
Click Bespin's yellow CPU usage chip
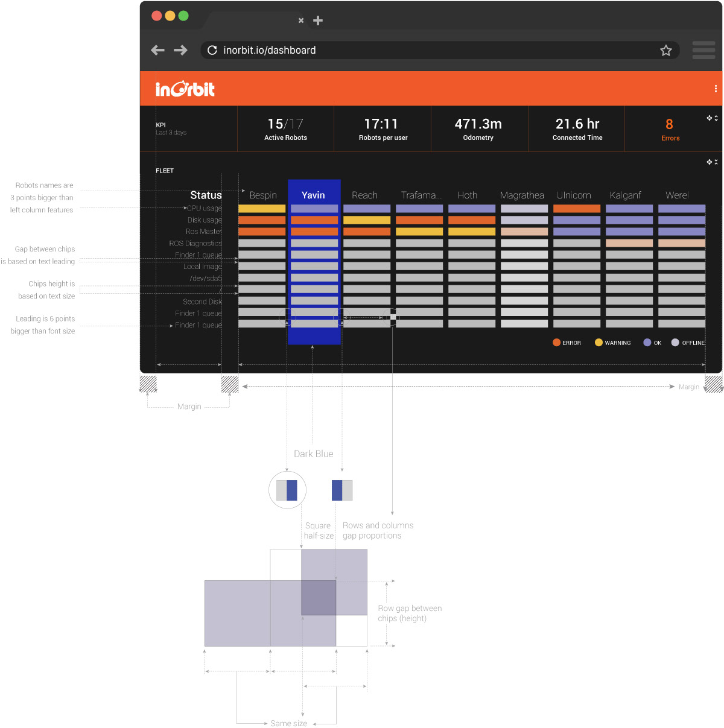[262, 208]
